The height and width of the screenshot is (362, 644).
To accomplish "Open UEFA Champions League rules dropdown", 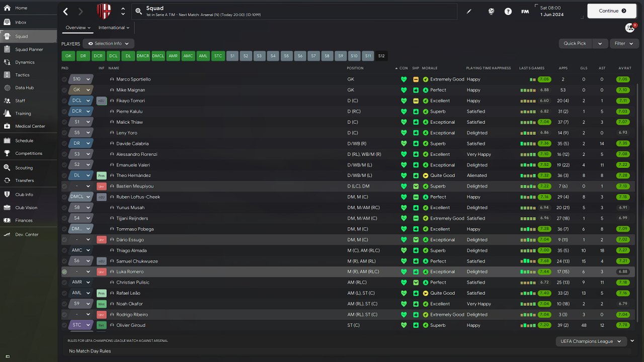I will (591, 341).
